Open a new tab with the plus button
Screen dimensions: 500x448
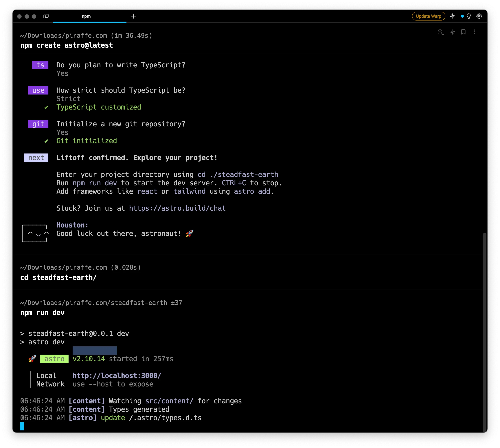(x=133, y=16)
